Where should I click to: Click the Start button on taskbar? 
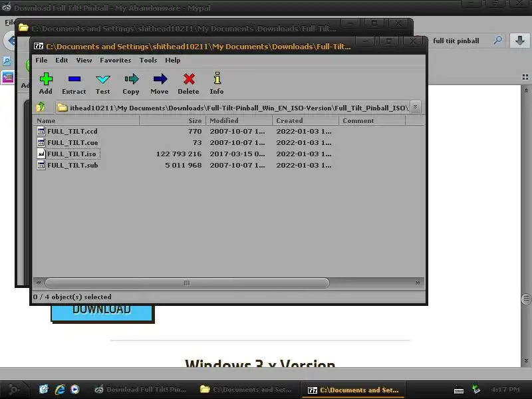[x=13, y=390]
